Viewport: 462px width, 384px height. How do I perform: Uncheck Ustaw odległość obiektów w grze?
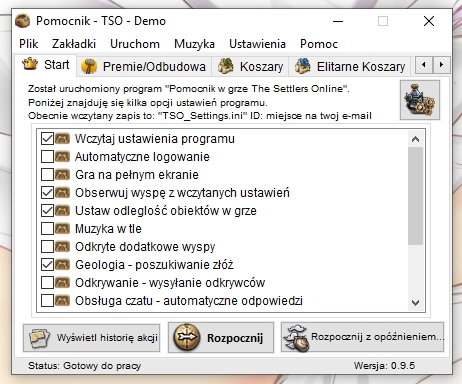click(47, 210)
